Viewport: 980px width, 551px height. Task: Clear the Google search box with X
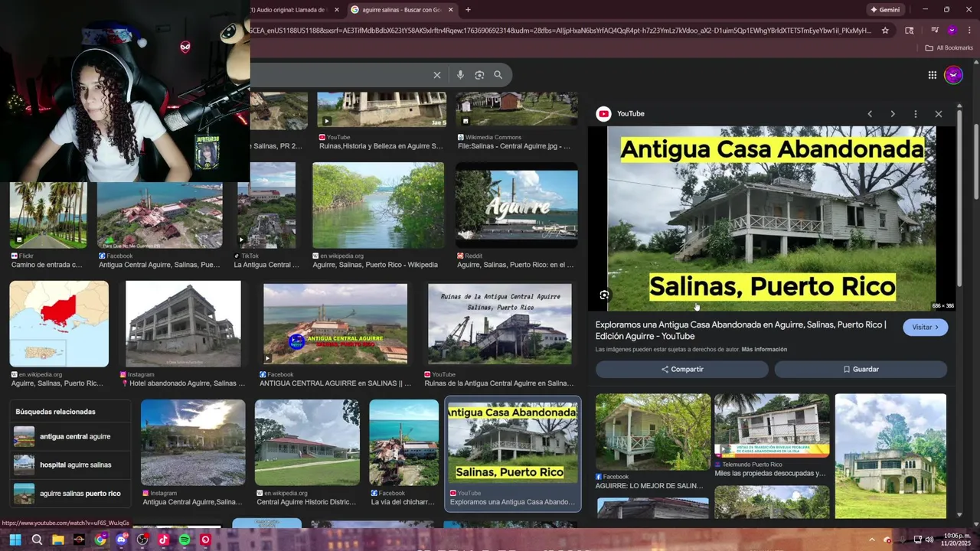(x=437, y=75)
